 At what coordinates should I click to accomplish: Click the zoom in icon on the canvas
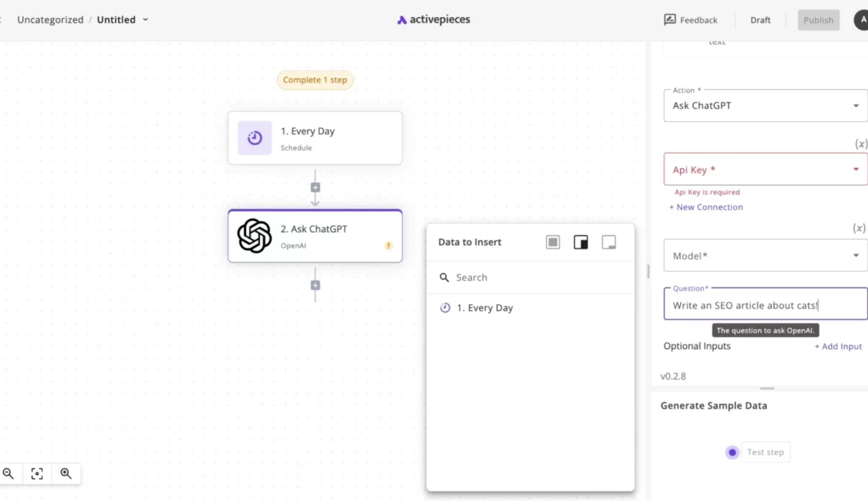(66, 473)
